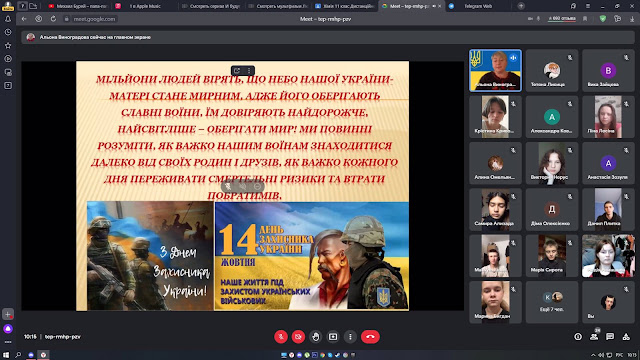Open Windows taskbar search
640x360 pixels.
click(x=18, y=355)
